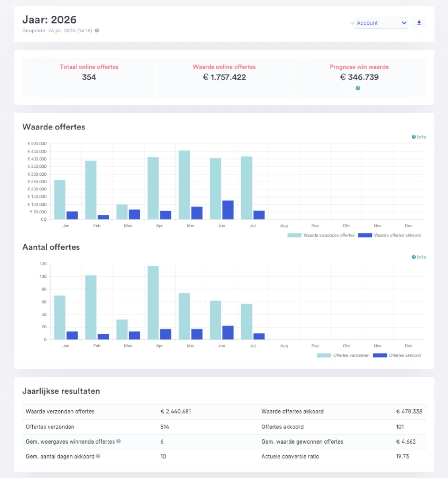
Task: Click the help icon under Prognose win waarde
Action: pos(358,88)
